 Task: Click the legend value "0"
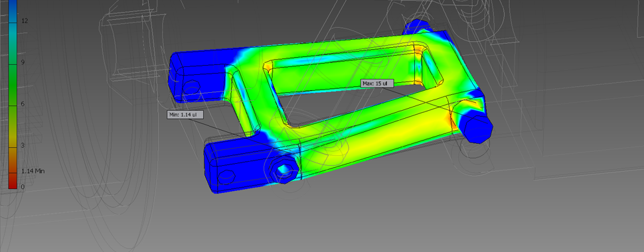[x=23, y=187]
